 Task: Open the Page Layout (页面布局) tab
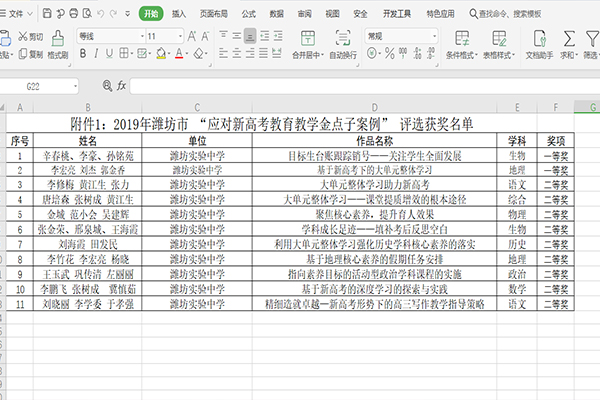[212, 14]
